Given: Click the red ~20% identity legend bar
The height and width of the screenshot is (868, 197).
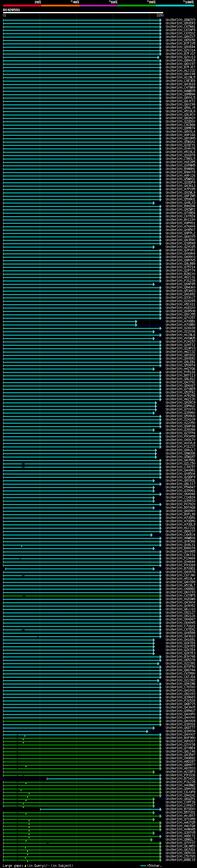Looking at the screenshot, I should pos(22,6).
